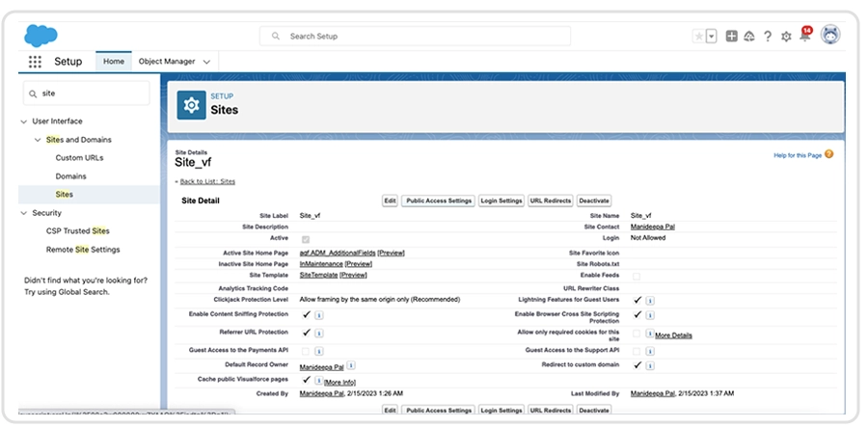Click the Trailhead guidance icon in header
This screenshot has width=868, height=428.
point(749,37)
